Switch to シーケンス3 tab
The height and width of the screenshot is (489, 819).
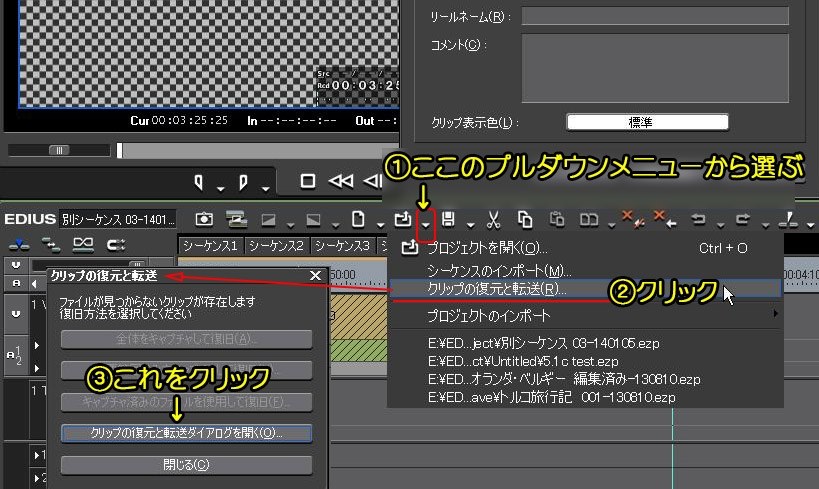pos(343,246)
